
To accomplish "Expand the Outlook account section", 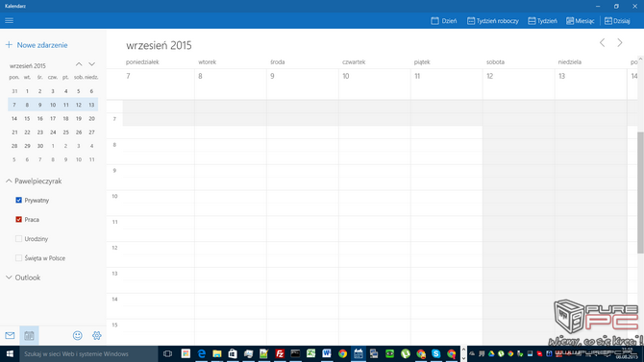I will coord(9,278).
